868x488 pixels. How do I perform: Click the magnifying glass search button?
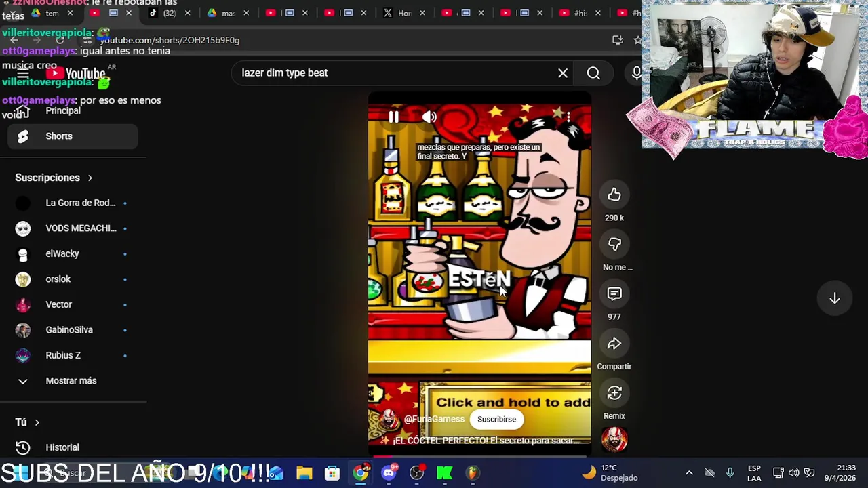coord(593,73)
